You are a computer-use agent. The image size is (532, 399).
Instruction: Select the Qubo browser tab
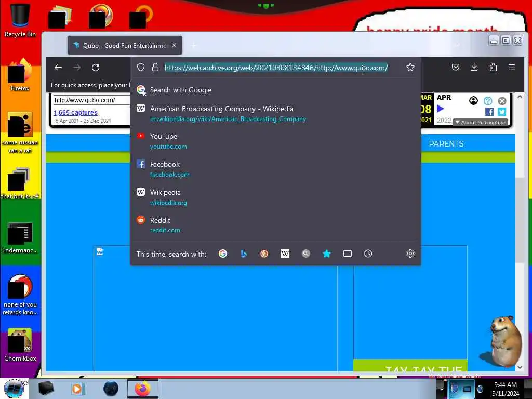125,46
